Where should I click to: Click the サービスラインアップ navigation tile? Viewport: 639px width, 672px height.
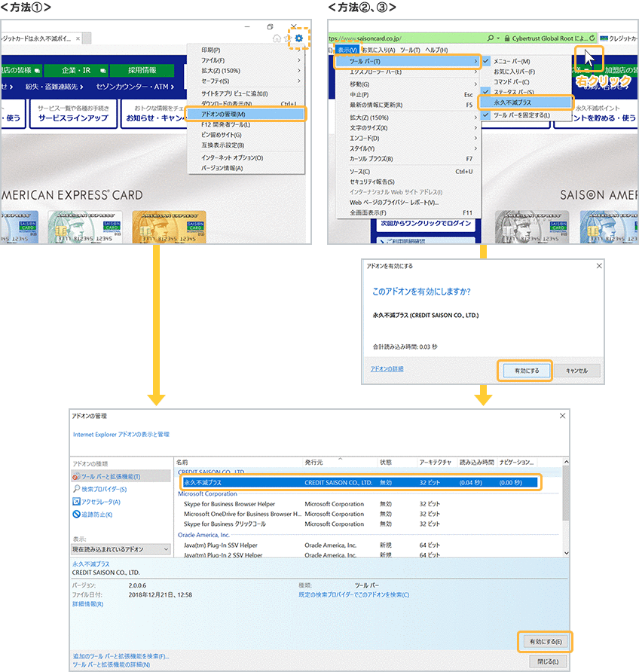(x=73, y=114)
